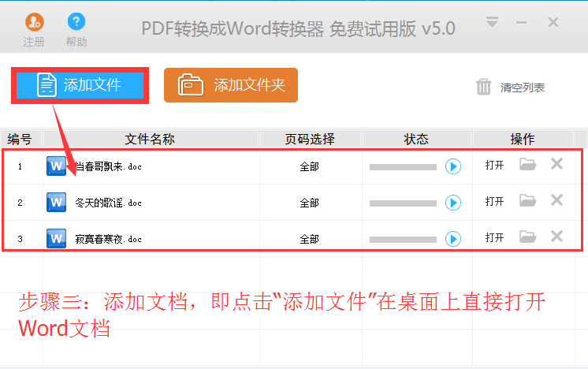Click 全部 page selection for 冬天的歌谣.doc

point(310,203)
